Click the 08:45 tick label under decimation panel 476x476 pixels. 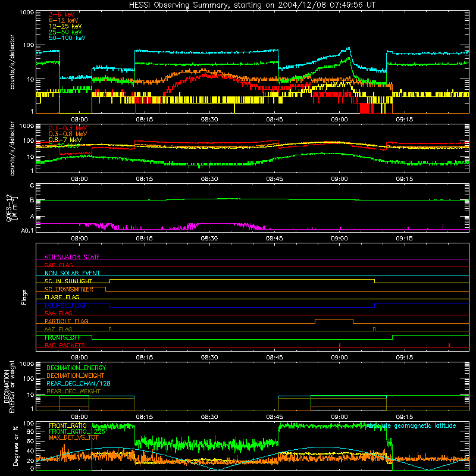tap(274, 417)
